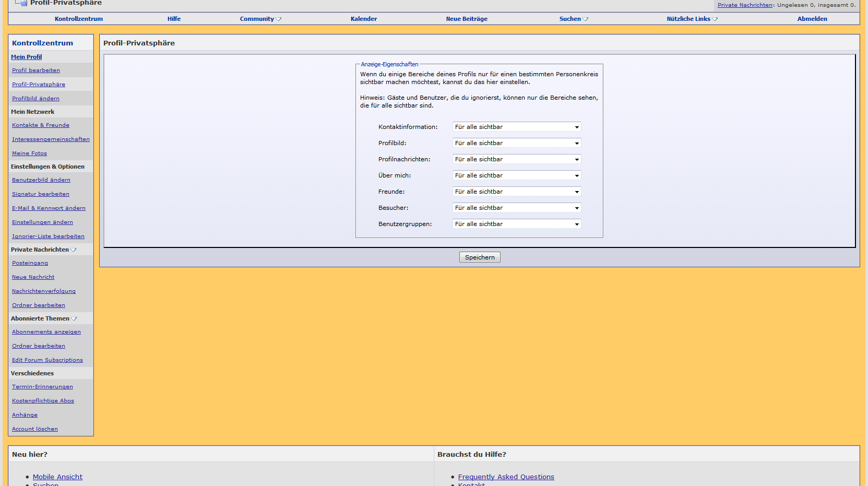Change the Über mich visibility dropdown
868x486 pixels.
(516, 175)
